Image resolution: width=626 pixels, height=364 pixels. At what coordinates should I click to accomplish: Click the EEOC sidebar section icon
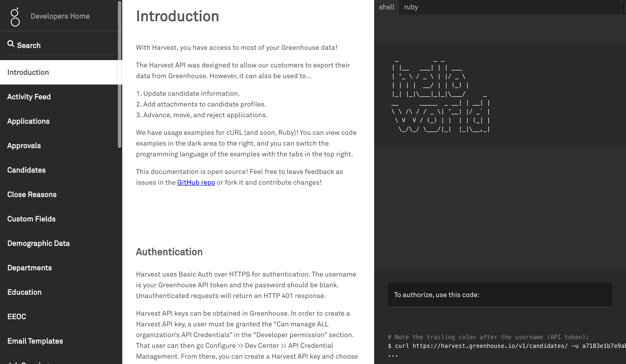coord(16,317)
